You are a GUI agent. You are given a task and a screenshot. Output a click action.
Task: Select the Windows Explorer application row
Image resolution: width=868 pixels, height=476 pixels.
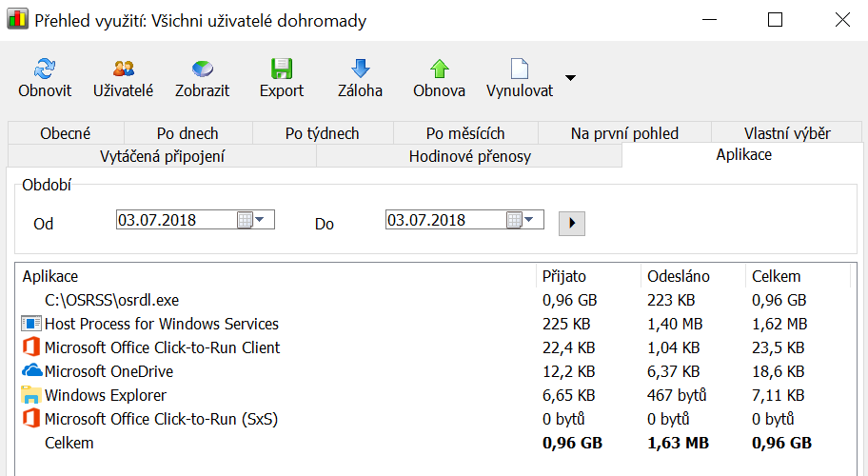pyautogui.click(x=105, y=395)
